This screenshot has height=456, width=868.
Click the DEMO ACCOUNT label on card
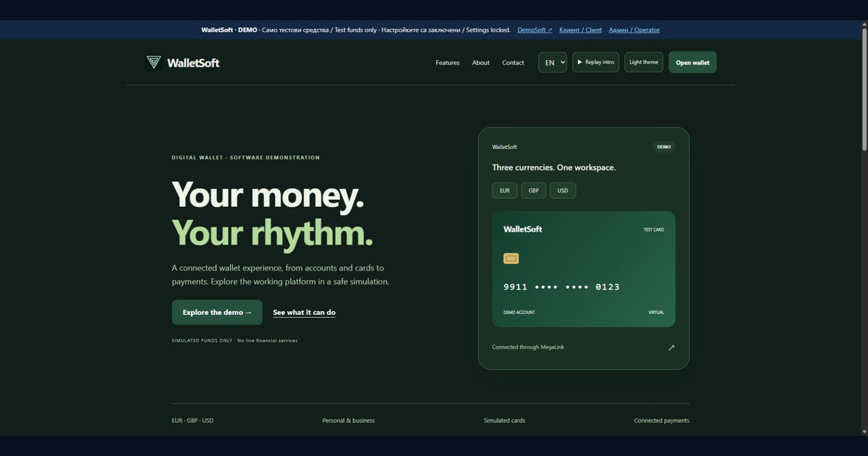(519, 313)
